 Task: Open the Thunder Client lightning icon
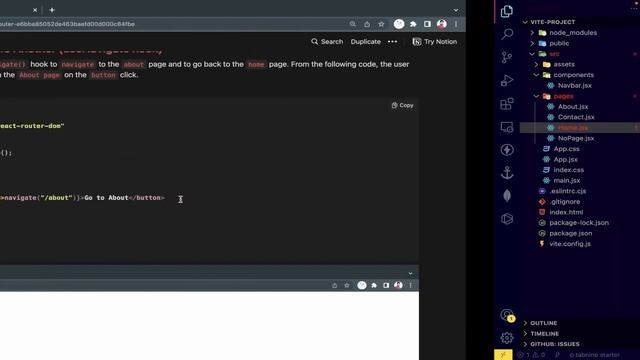507,150
